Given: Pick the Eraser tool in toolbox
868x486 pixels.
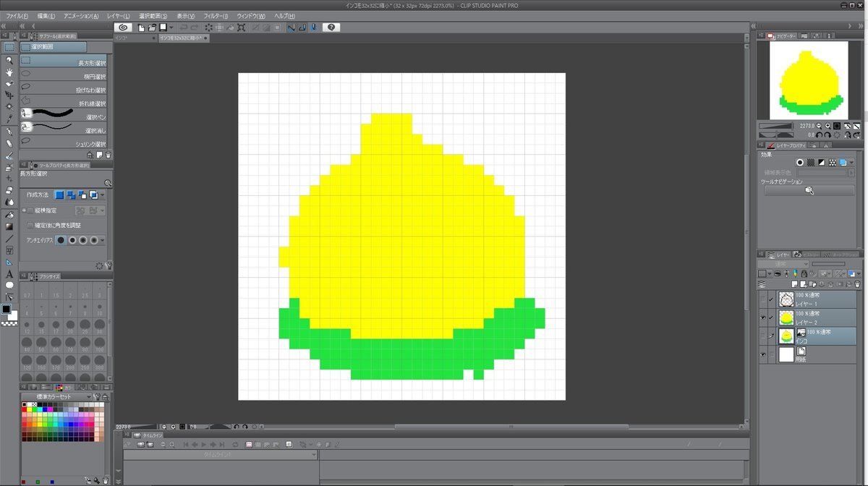Looking at the screenshot, I should click(9, 190).
